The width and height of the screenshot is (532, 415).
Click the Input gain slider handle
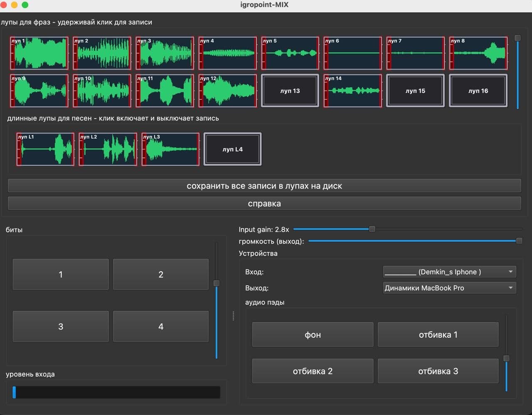(x=372, y=229)
